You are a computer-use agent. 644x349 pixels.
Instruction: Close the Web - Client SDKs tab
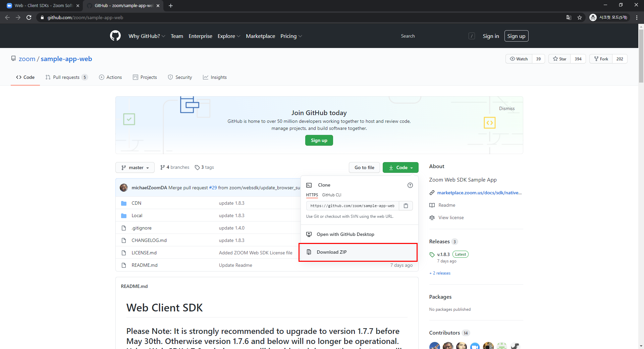78,6
